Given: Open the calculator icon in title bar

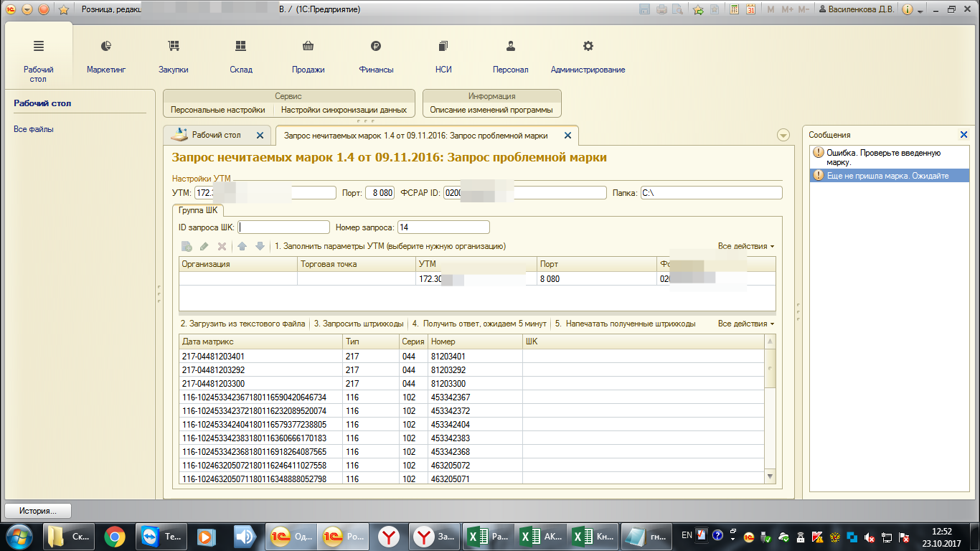Looking at the screenshot, I should [734, 10].
